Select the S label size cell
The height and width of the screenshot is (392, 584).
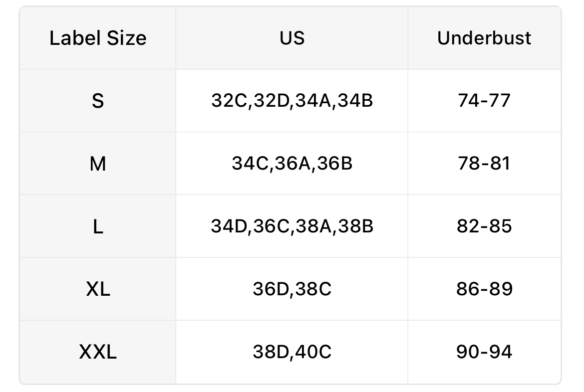pyautogui.click(x=98, y=101)
